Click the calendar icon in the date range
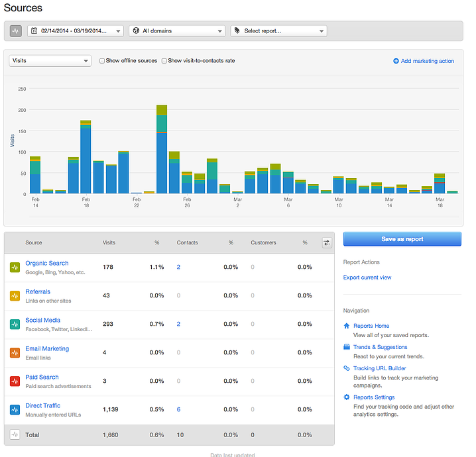The width and height of the screenshot is (476, 457). (x=34, y=30)
